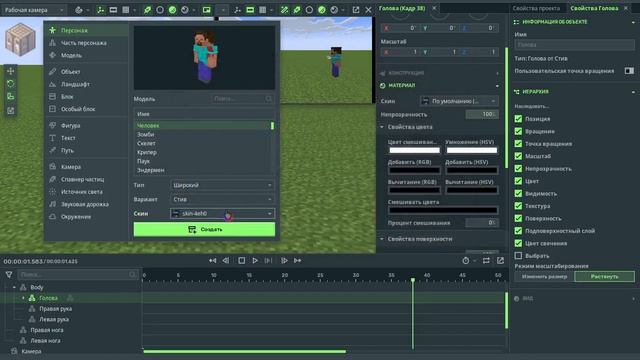The image size is (640, 360).
Task: Open the По умолчанию material skin dropdown
Action: coord(459,101)
